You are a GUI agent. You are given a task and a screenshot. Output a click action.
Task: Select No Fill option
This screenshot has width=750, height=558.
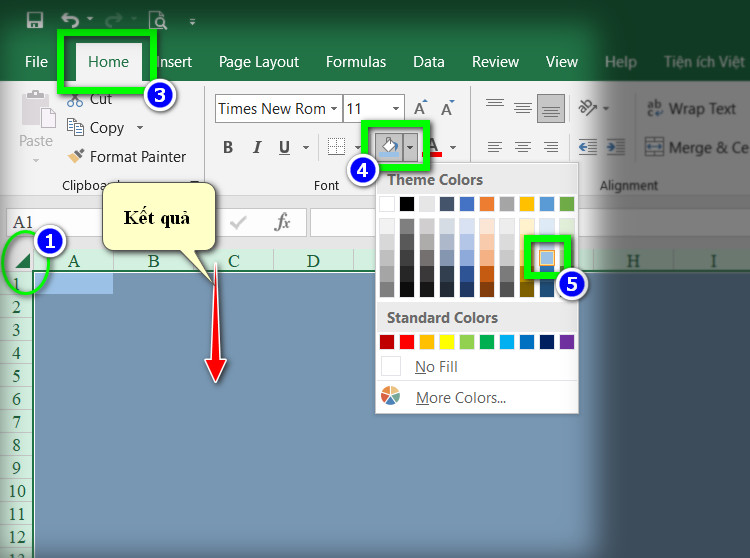click(436, 367)
